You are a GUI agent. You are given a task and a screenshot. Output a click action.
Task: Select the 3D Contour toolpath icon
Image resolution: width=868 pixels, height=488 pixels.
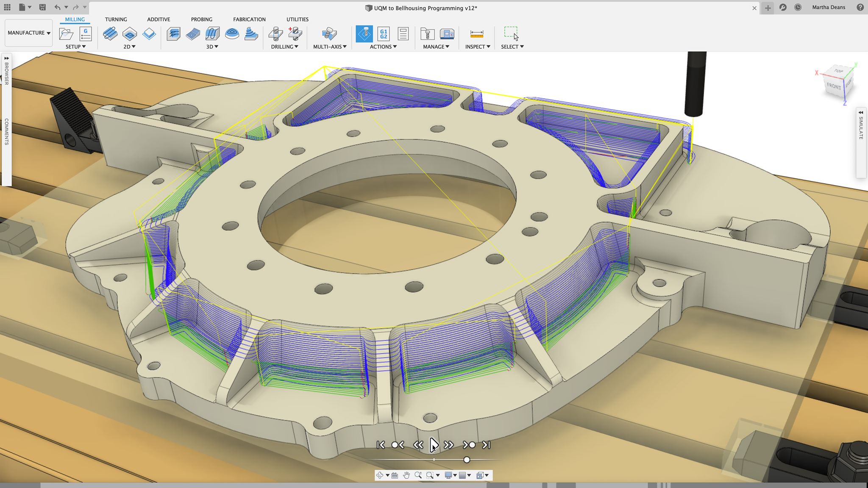point(232,33)
